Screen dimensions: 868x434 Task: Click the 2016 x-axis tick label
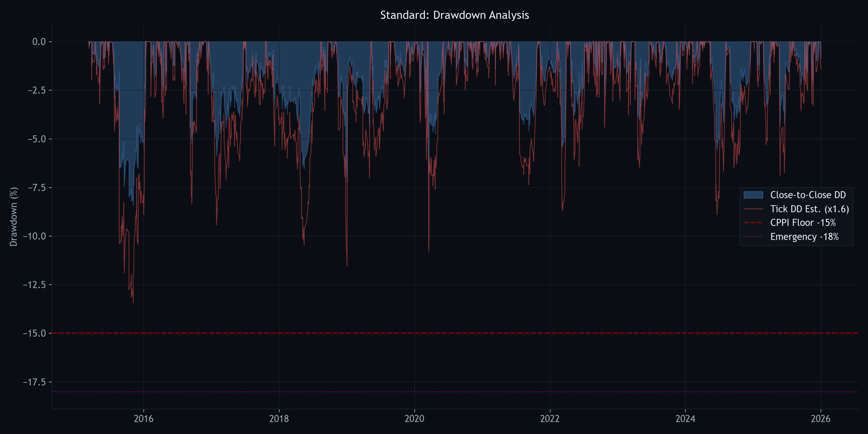[144, 419]
